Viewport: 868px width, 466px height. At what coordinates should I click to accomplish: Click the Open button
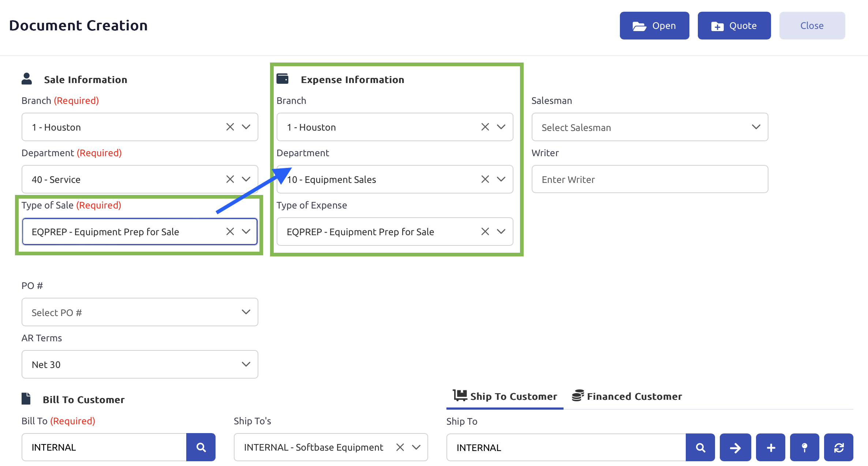654,26
